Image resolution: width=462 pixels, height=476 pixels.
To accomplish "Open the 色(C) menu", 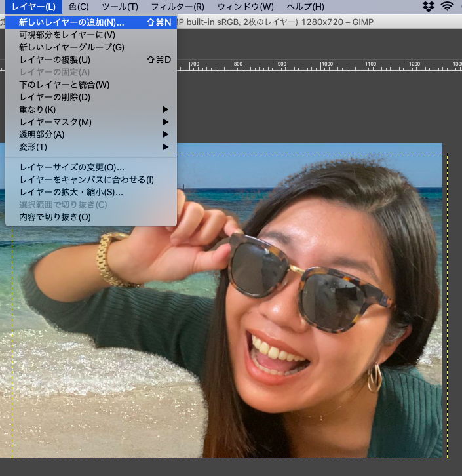I will click(x=79, y=7).
